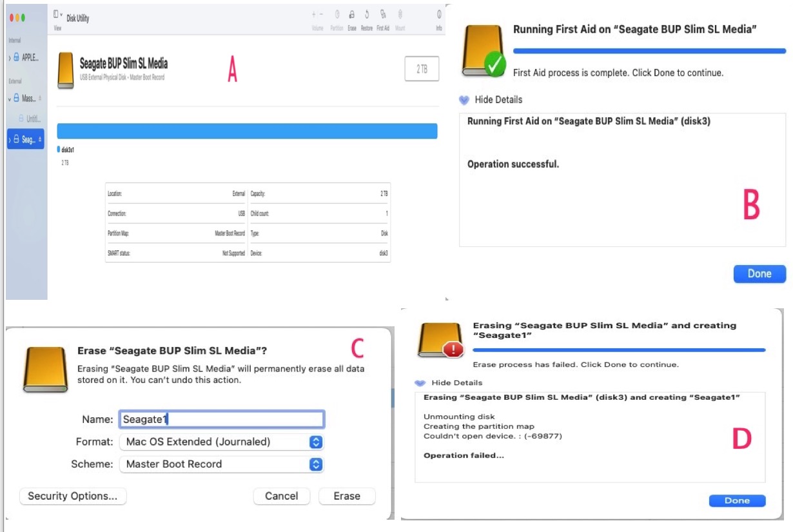
Task: Select the Mass... disk in sidebar
Action: pos(26,99)
